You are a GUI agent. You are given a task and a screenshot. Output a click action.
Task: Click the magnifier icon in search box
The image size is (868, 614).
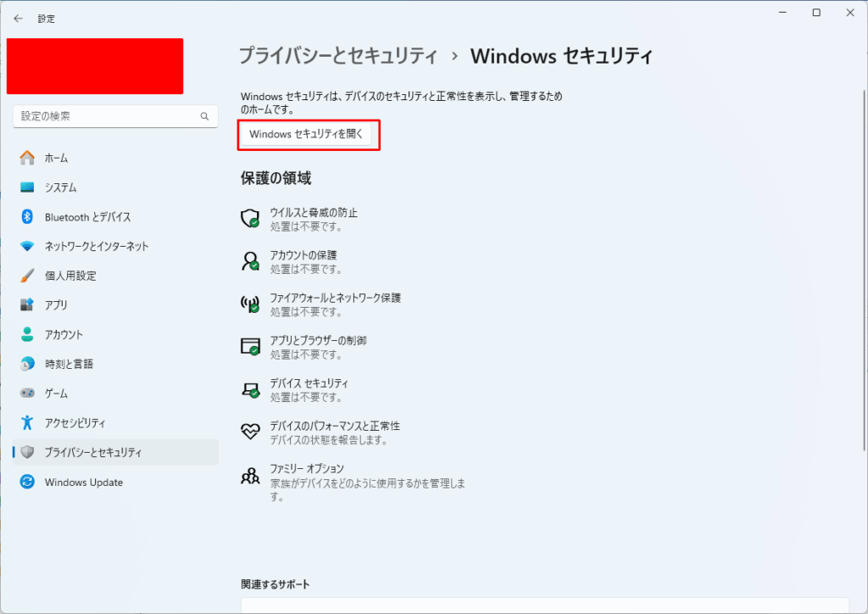click(205, 116)
